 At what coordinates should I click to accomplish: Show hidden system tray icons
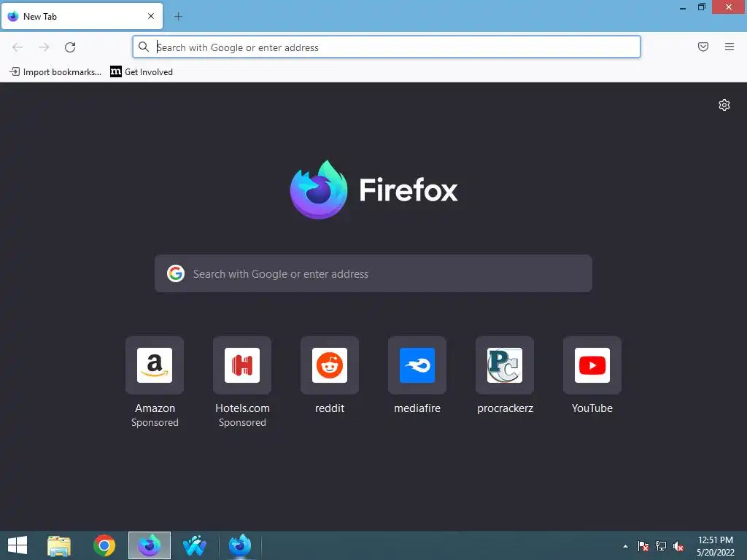click(x=625, y=546)
